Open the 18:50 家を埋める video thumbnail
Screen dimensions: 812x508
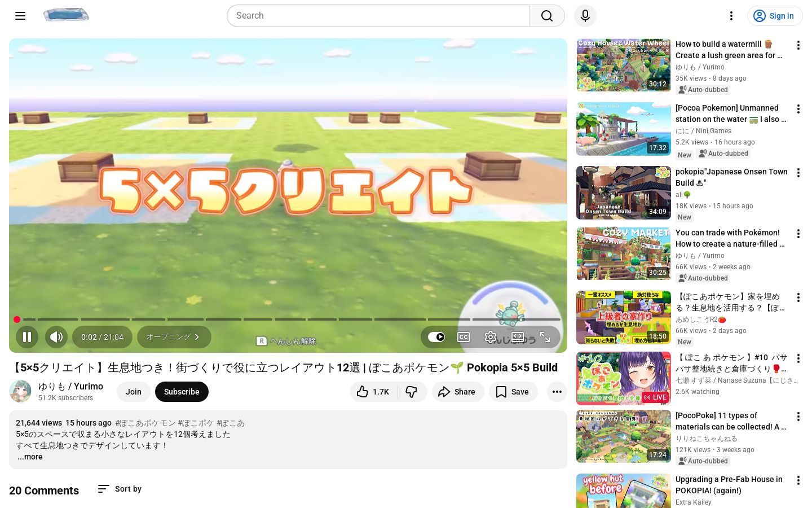point(624,317)
